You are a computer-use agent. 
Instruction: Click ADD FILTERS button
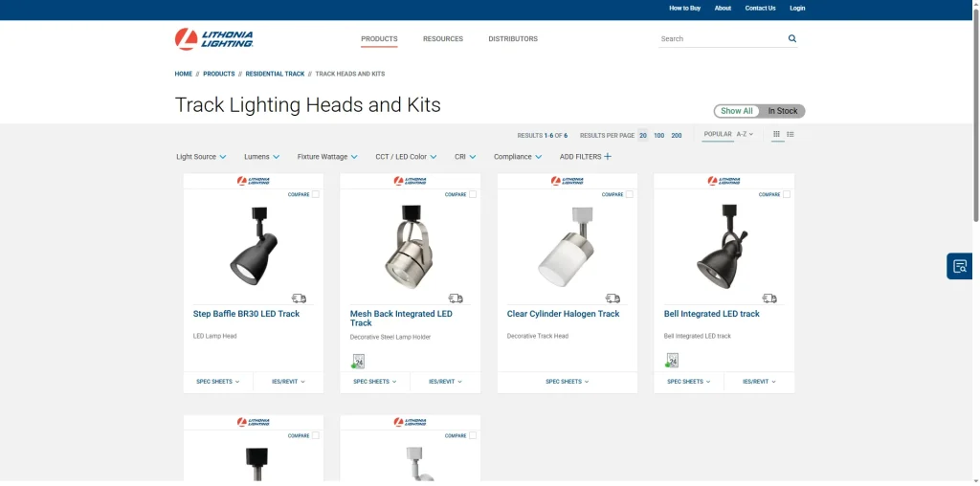(x=586, y=157)
